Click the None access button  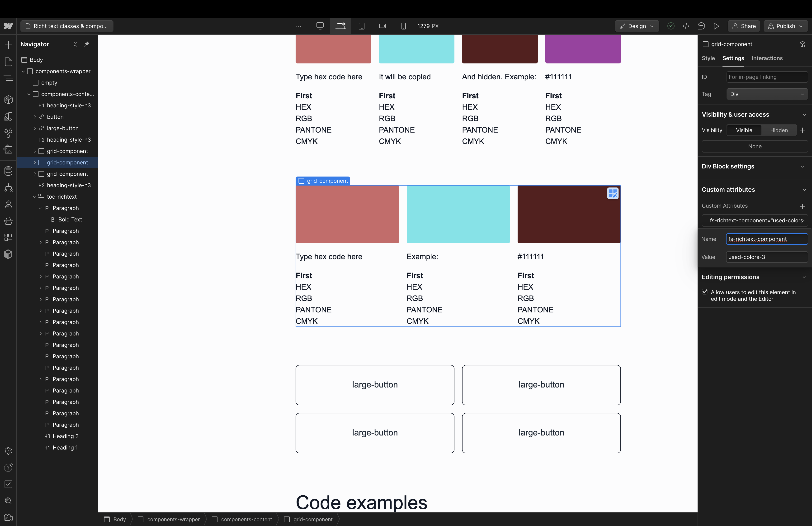pyautogui.click(x=755, y=146)
